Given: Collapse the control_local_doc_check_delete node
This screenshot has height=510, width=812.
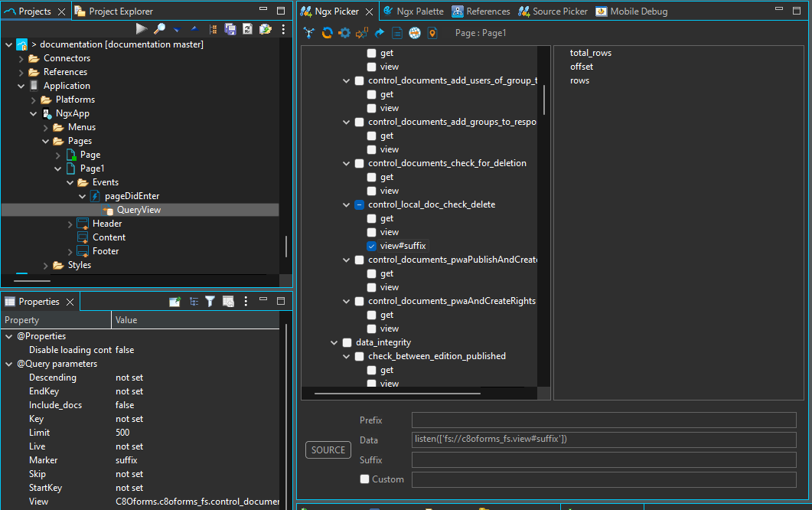Looking at the screenshot, I should tap(347, 204).
